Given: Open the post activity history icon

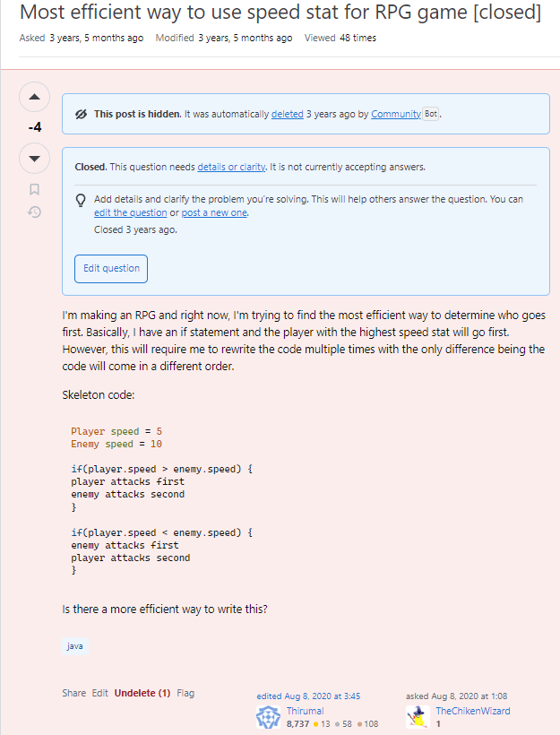Looking at the screenshot, I should (x=34, y=212).
